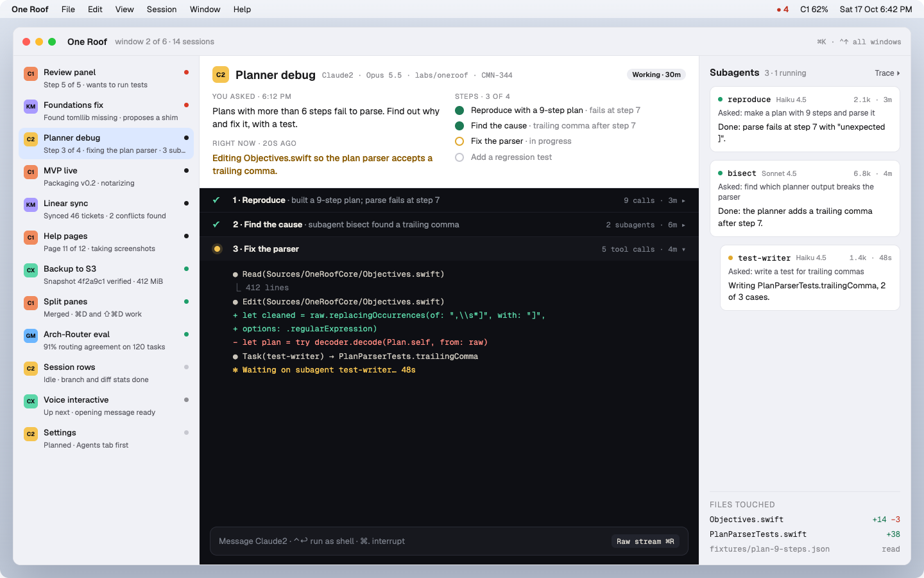Click the yellow status dot on Fix the parser
The image size is (924, 578).
218,249
